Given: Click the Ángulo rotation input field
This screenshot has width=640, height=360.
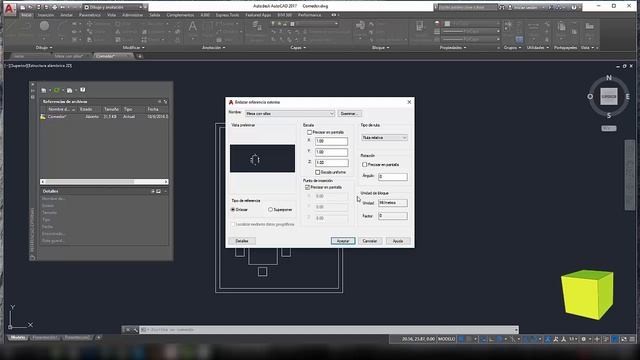Looking at the screenshot, I should 393,177.
